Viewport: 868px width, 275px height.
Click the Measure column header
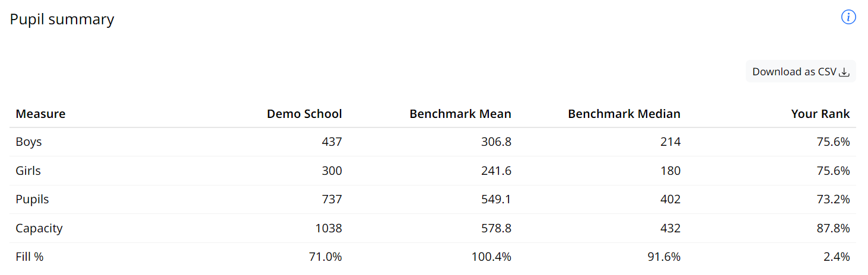tap(40, 114)
